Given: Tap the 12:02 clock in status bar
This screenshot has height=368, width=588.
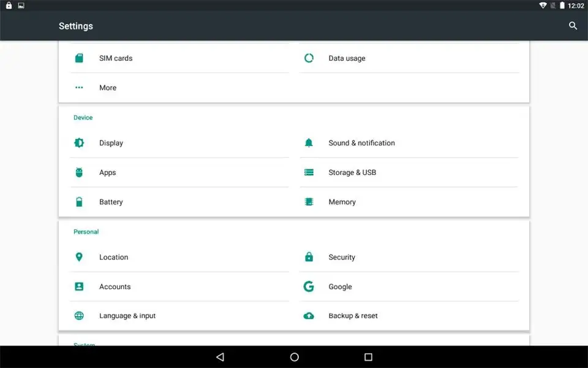Looking at the screenshot, I should 576,6.
